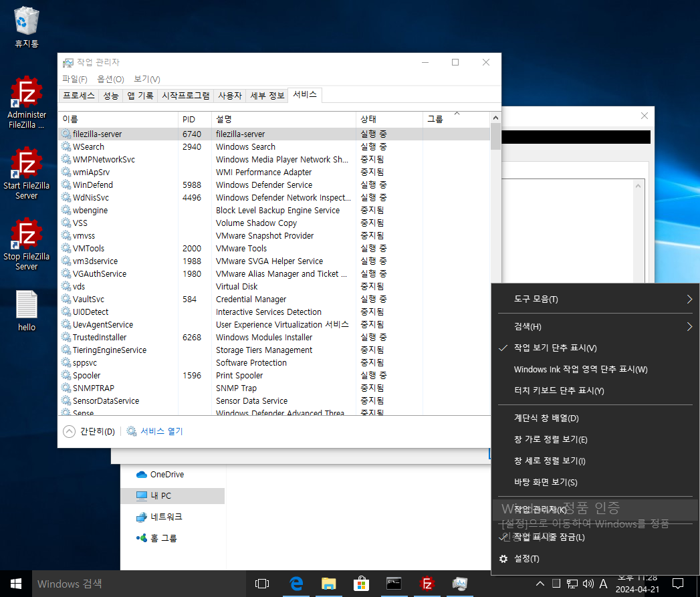This screenshot has width=700, height=597.
Task: Collapse Task Manager with 간단히 button
Action: click(89, 431)
